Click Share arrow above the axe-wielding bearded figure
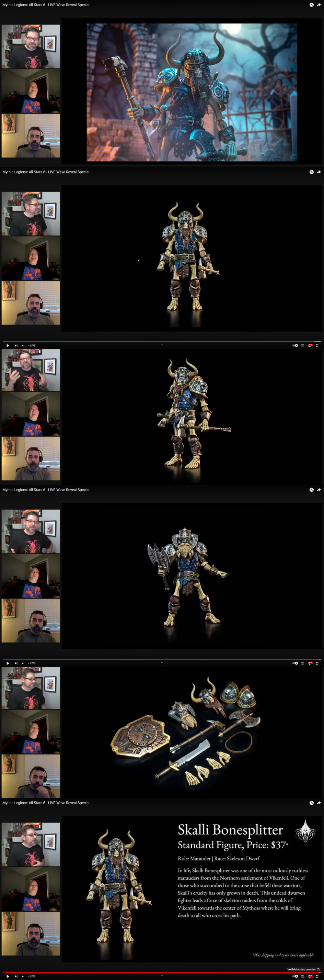 [x=319, y=490]
